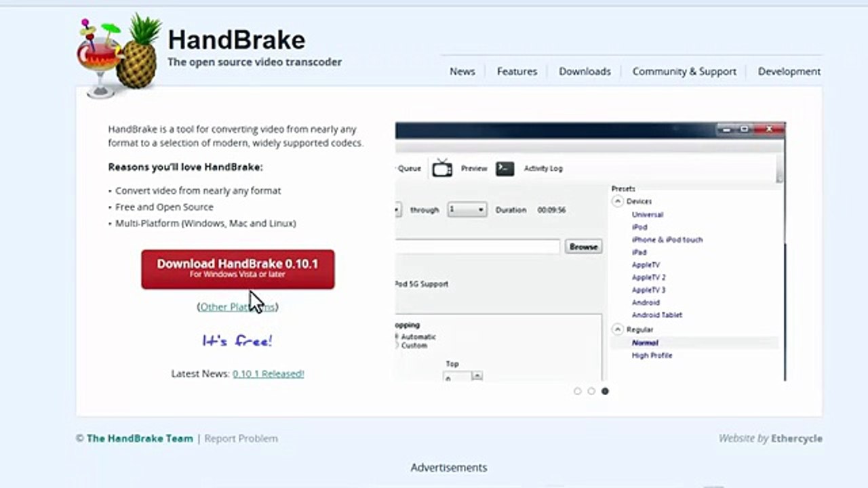Collapse the Regular preset group

[x=618, y=329]
